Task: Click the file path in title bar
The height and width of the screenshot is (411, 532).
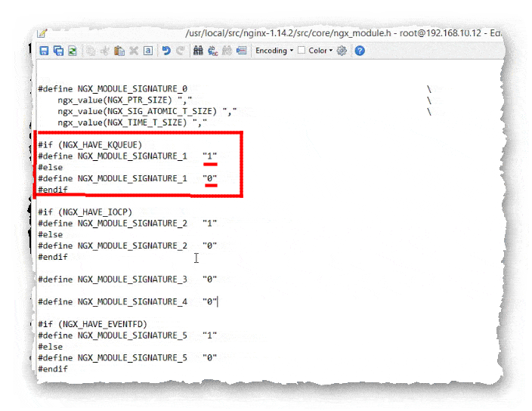Action: [288, 33]
